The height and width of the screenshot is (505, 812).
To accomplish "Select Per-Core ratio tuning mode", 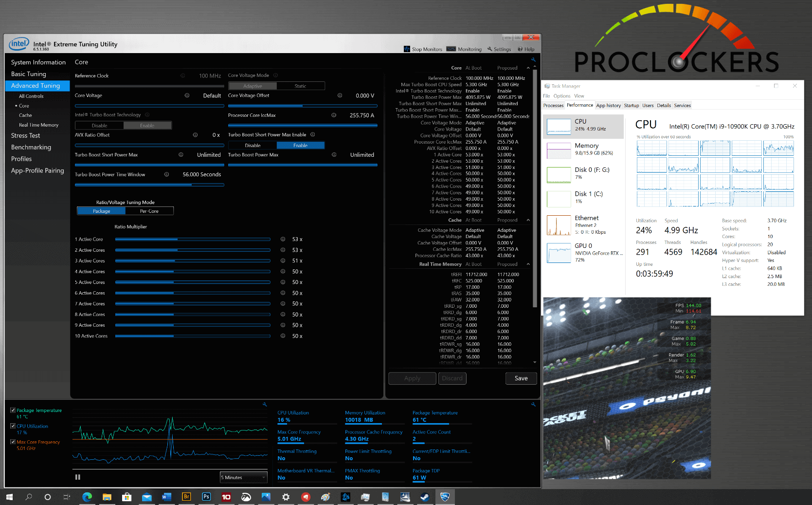I will [x=149, y=211].
